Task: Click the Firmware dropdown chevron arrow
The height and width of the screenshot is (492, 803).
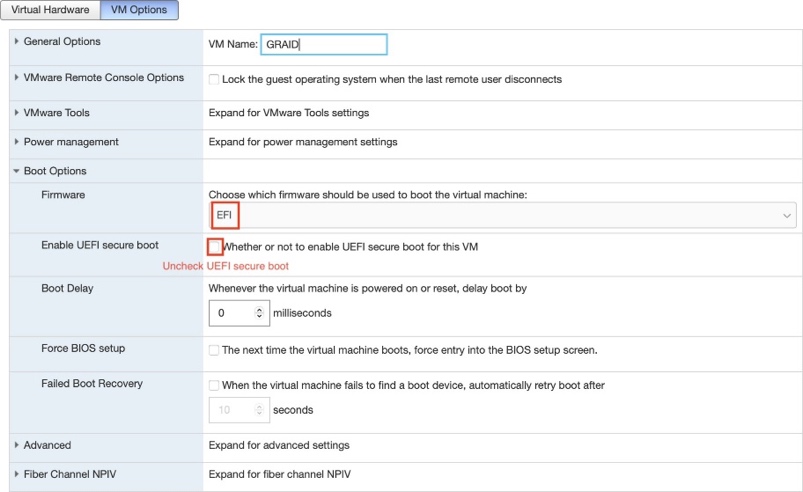Action: tap(787, 216)
